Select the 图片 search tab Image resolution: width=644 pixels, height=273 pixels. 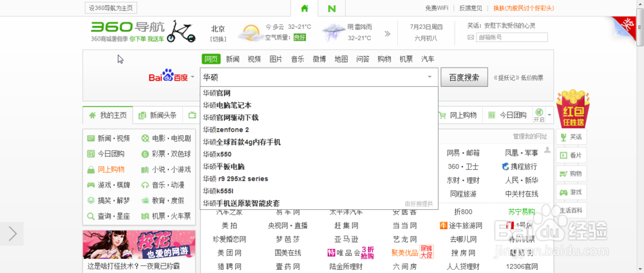coord(276,59)
